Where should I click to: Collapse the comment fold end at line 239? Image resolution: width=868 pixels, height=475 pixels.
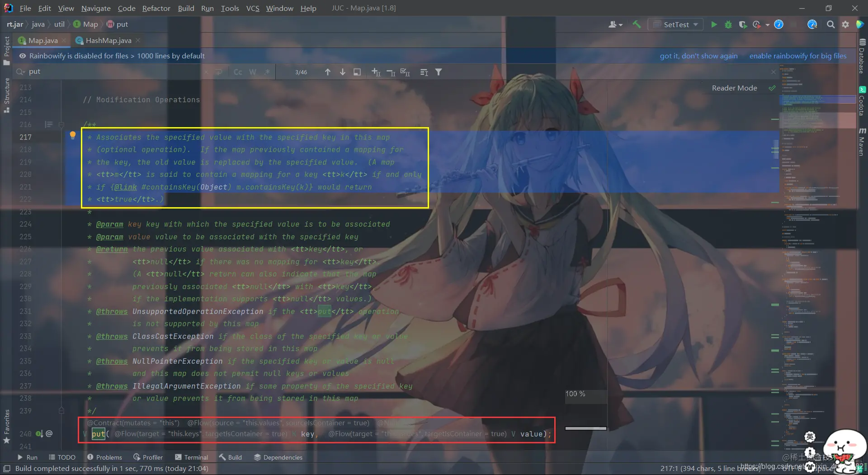61,410
